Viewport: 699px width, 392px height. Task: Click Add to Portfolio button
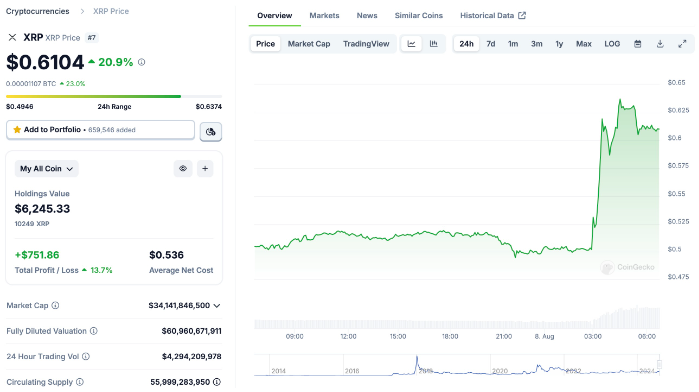click(100, 130)
